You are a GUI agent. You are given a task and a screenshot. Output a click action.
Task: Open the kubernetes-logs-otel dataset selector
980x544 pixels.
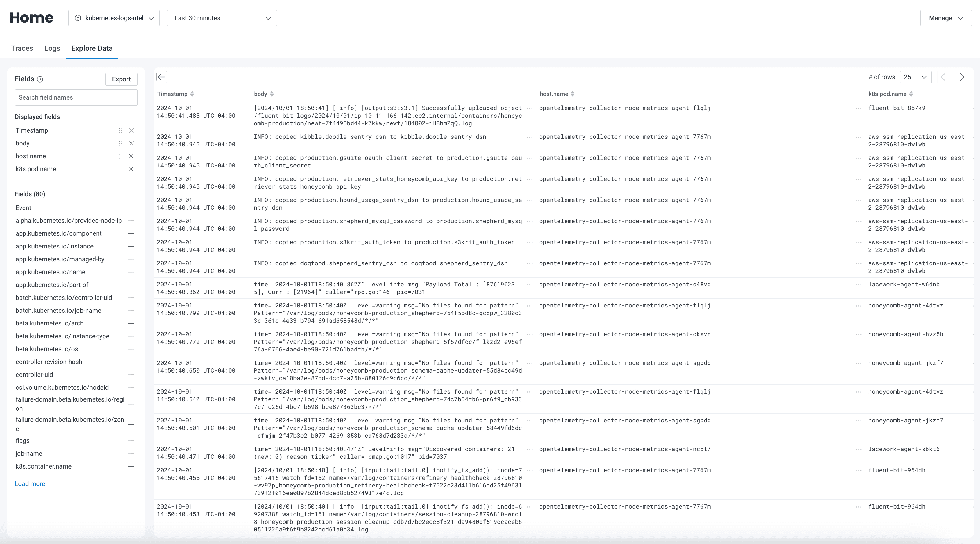[114, 18]
